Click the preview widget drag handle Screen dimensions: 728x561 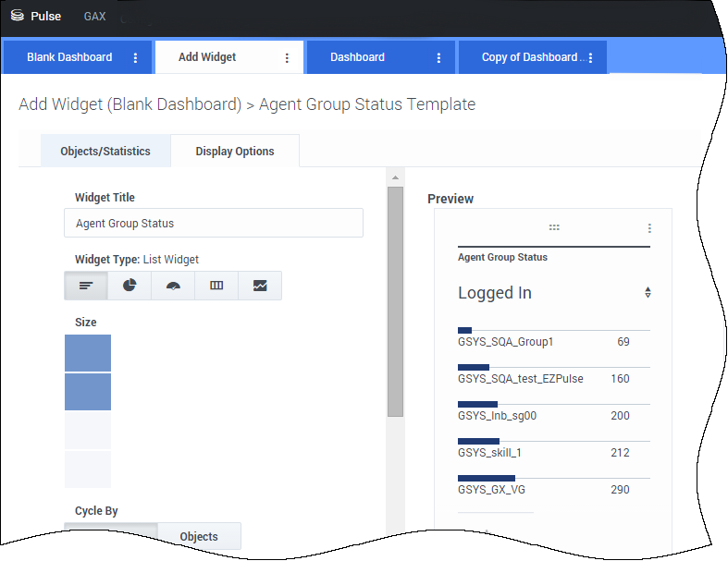coord(554,227)
